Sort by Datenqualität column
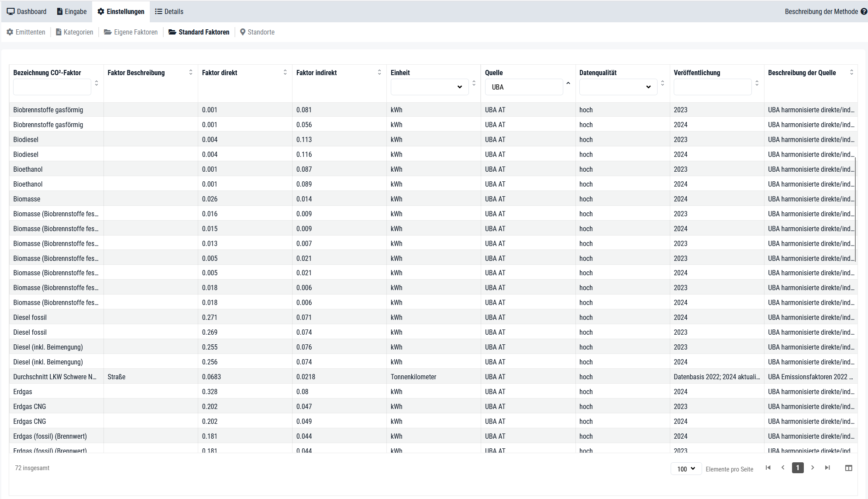Viewport: 868px width, 499px height. 662,83
